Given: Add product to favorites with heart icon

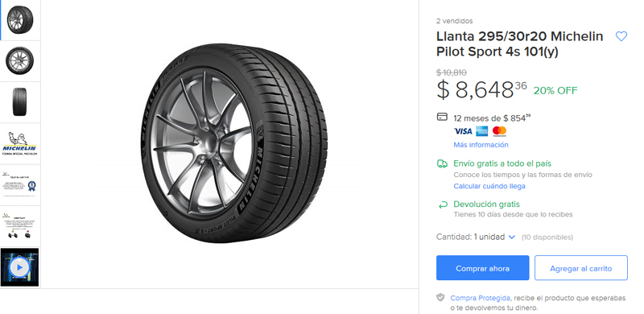Looking at the screenshot, I should [621, 36].
